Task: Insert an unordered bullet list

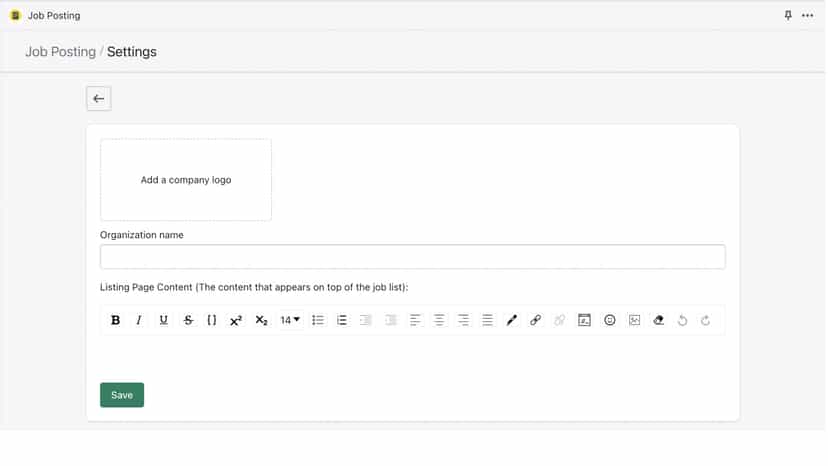Action: point(318,320)
